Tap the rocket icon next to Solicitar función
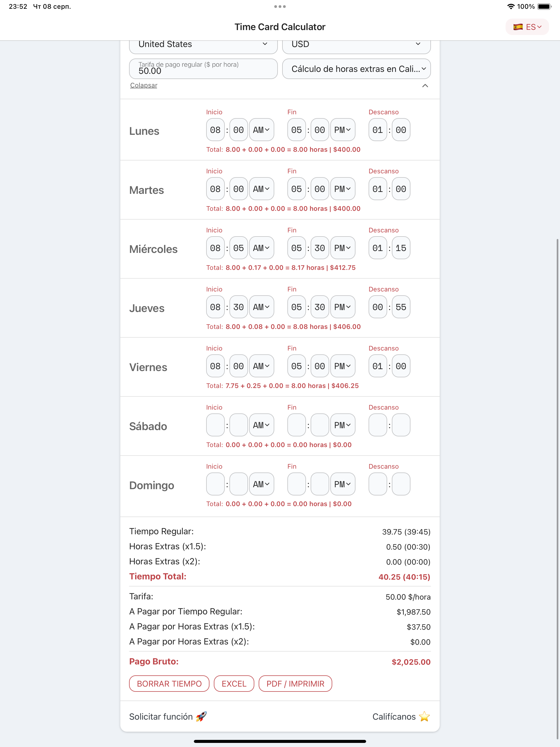This screenshot has width=560, height=747. pyautogui.click(x=201, y=716)
